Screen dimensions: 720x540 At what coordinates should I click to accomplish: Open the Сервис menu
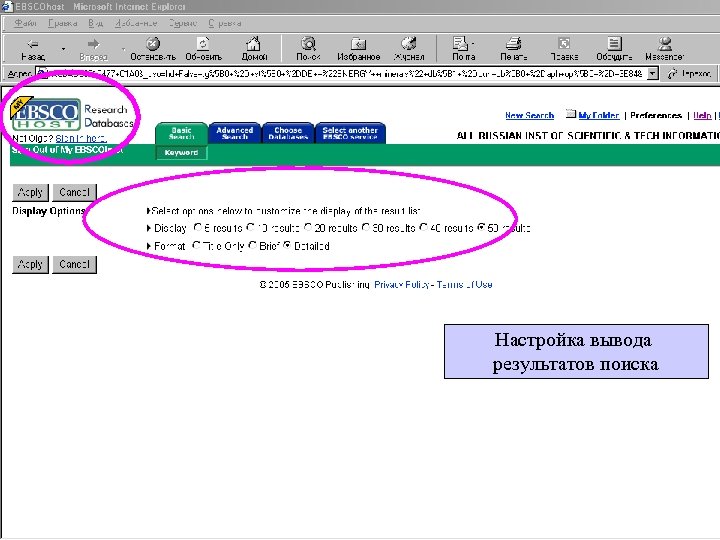(182, 23)
